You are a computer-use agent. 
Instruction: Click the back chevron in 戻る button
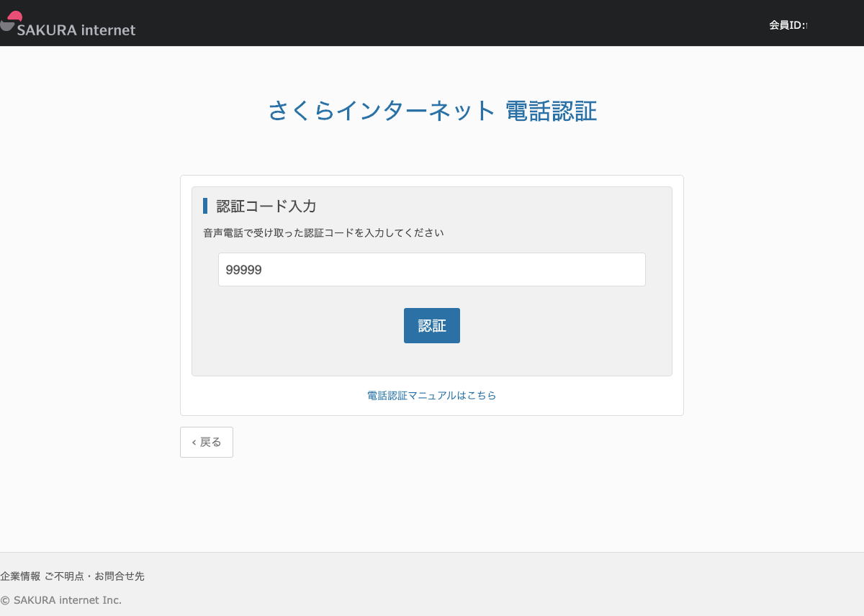[194, 443]
